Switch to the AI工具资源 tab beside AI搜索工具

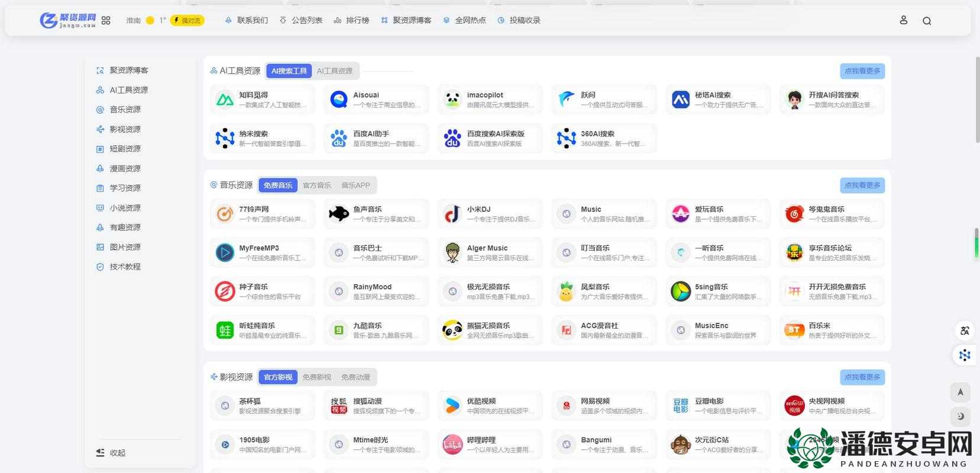tap(335, 71)
